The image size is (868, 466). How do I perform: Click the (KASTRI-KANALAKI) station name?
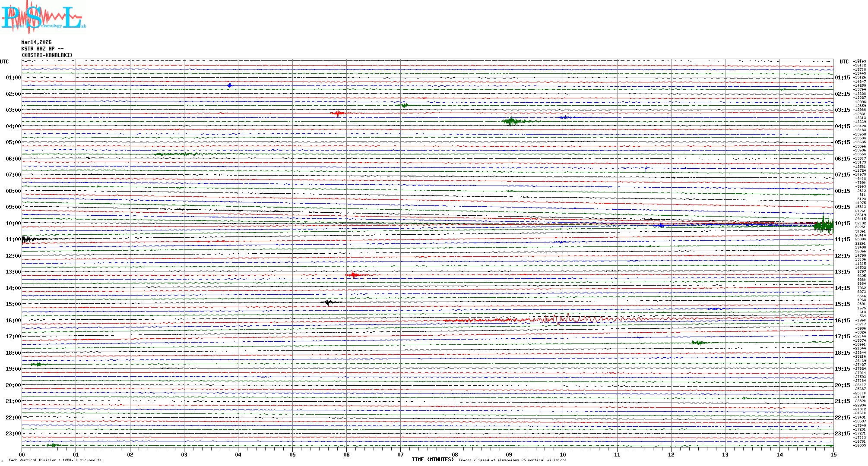(x=47, y=55)
